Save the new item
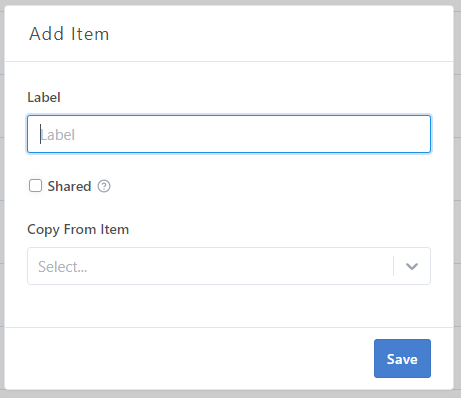This screenshot has width=461, height=398. pos(402,358)
